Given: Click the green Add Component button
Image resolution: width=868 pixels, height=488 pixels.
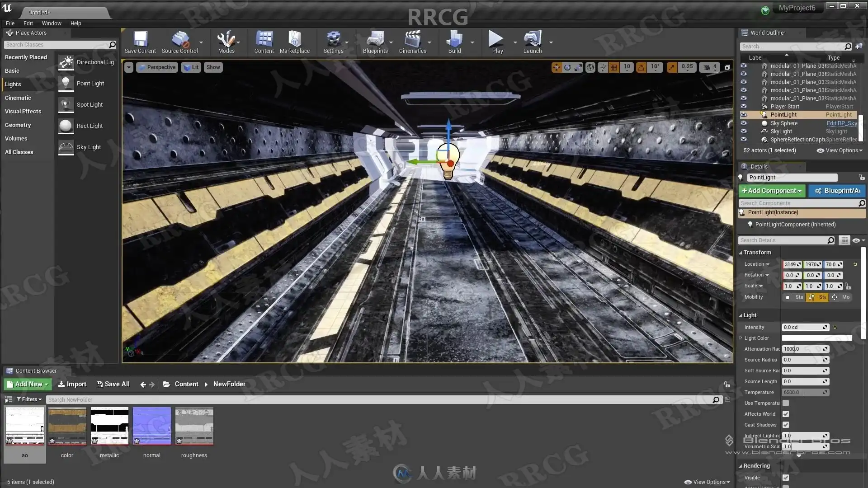Looking at the screenshot, I should click(772, 191).
